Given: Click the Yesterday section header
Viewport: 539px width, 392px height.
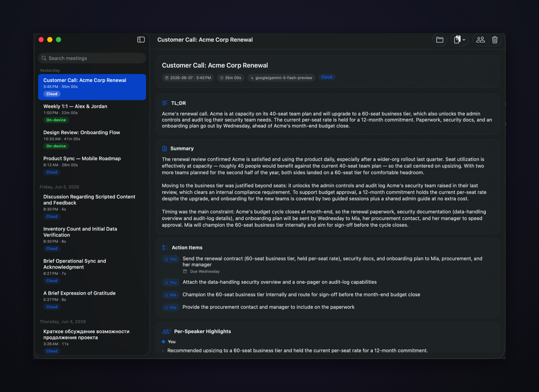Looking at the screenshot, I should (50, 70).
